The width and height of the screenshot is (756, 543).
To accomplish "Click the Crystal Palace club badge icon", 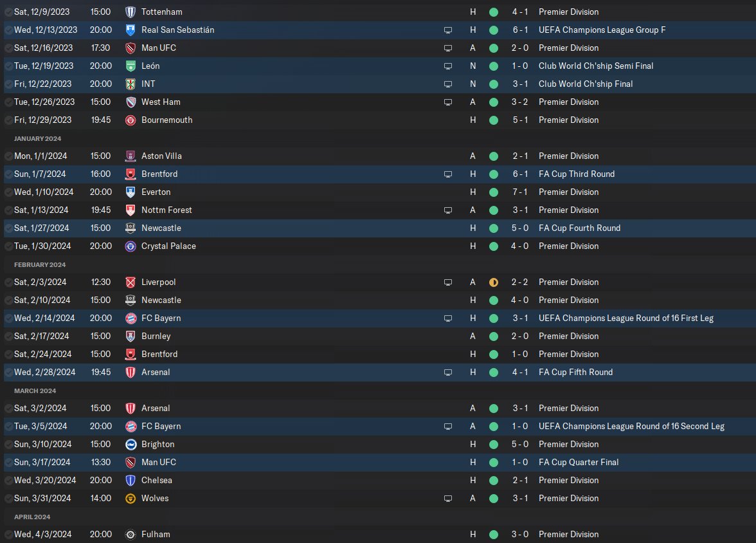I will [130, 246].
